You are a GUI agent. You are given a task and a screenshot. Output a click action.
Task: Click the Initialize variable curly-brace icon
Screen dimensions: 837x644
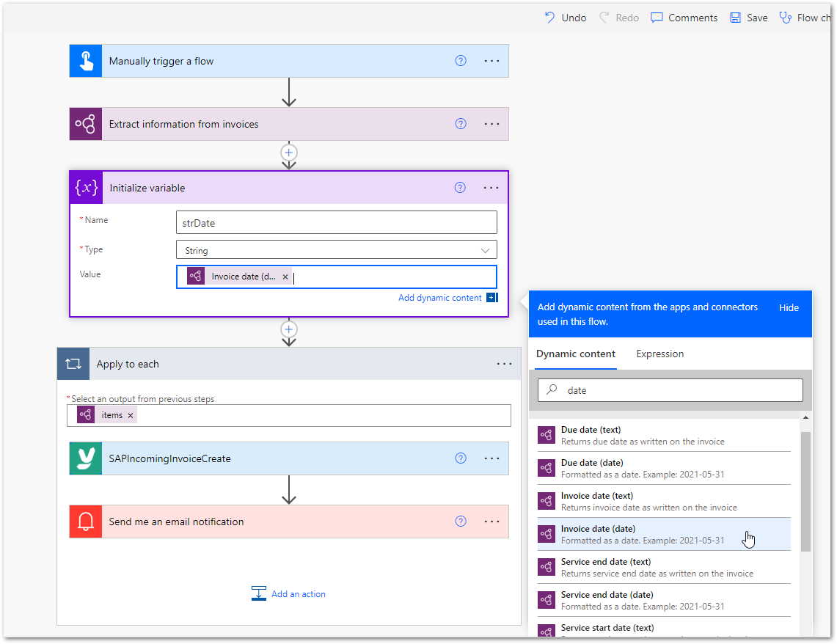[x=87, y=188]
